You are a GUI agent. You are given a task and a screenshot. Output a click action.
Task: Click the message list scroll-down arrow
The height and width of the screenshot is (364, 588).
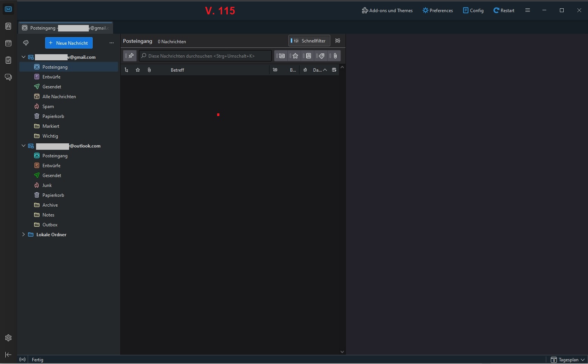point(342,352)
